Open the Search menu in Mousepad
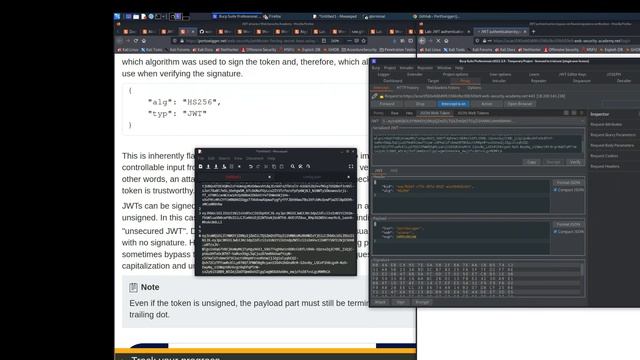The height and width of the screenshot is (360, 640). pyautogui.click(x=224, y=158)
